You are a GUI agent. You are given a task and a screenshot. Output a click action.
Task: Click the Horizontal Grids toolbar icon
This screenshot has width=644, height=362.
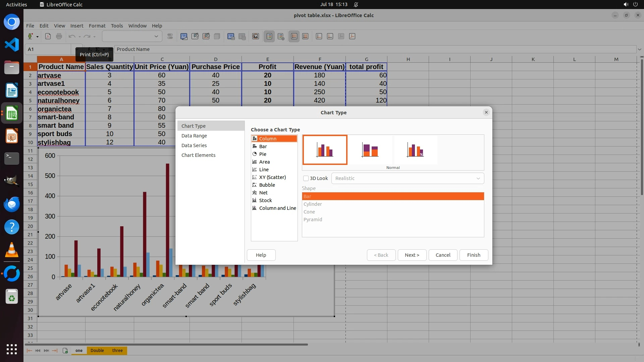click(x=294, y=36)
